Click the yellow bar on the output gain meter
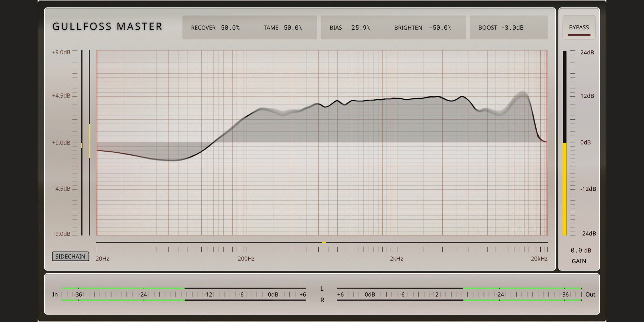This screenshot has width=644, height=322. click(x=565, y=189)
